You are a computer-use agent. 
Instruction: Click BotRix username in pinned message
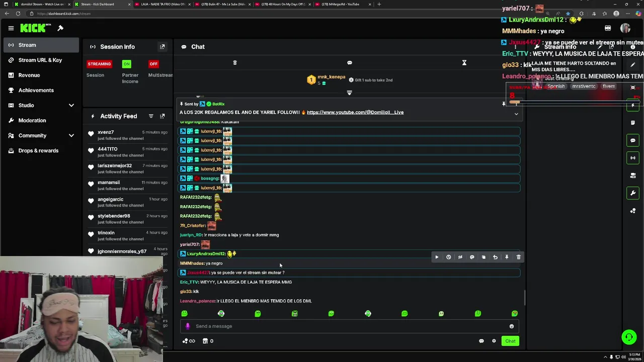click(x=218, y=104)
